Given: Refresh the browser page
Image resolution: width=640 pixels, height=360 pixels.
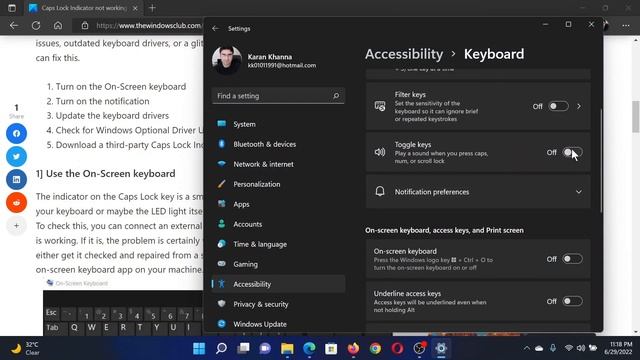Looking at the screenshot, I should click(x=36, y=25).
